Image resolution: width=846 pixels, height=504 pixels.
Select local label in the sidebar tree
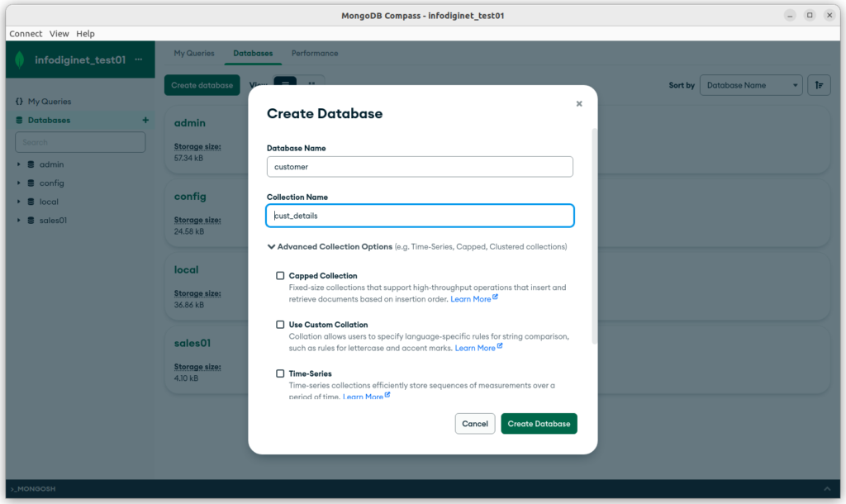49,202
